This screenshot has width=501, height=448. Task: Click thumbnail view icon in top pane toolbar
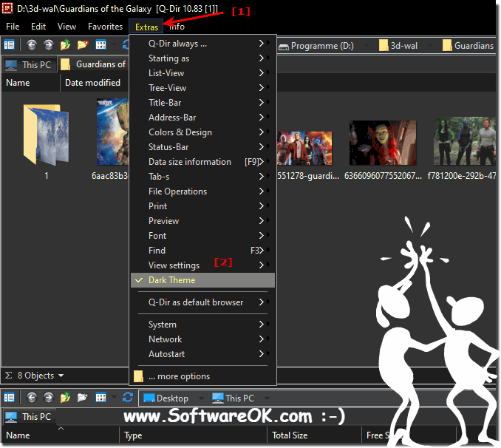coord(101,45)
